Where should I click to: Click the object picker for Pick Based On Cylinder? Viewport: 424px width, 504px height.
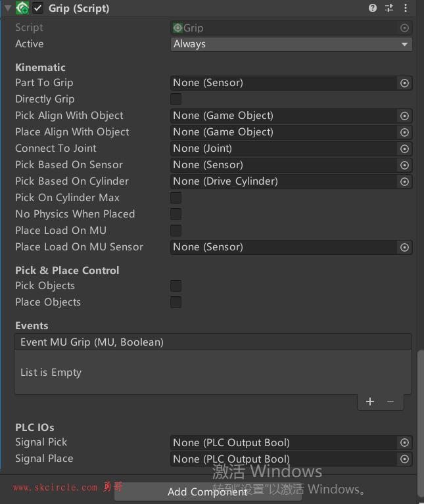tap(404, 181)
